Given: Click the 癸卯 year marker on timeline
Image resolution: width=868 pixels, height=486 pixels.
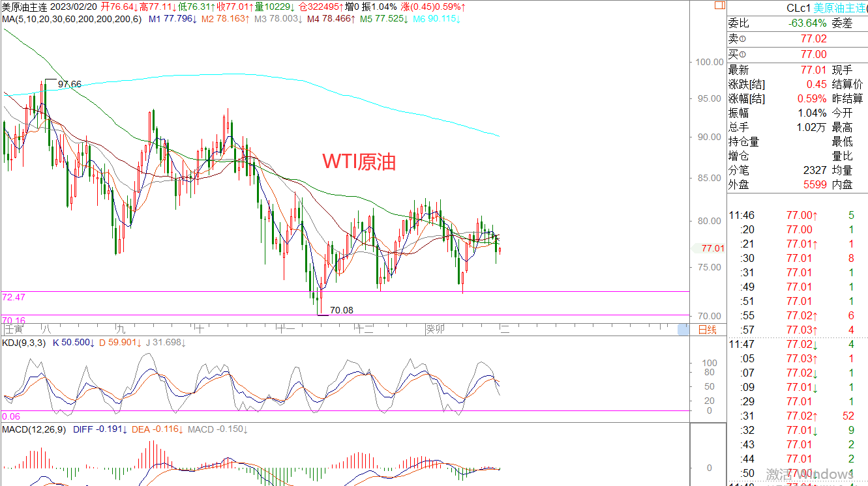Looking at the screenshot, I should pyautogui.click(x=436, y=329).
